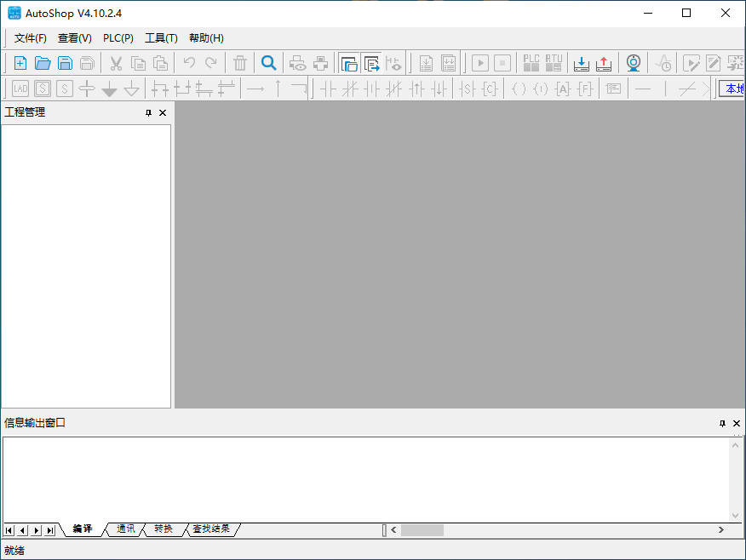Open a project with the folder icon

click(x=43, y=63)
